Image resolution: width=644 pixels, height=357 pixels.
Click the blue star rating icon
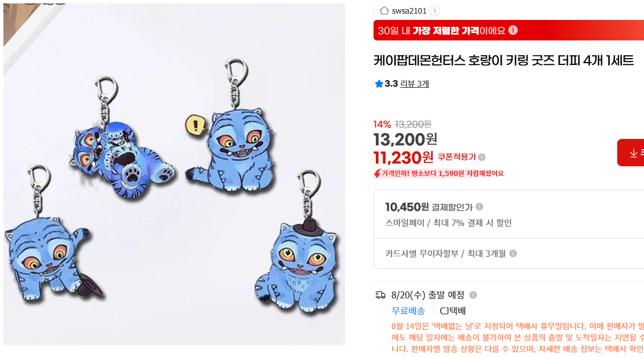click(x=379, y=84)
